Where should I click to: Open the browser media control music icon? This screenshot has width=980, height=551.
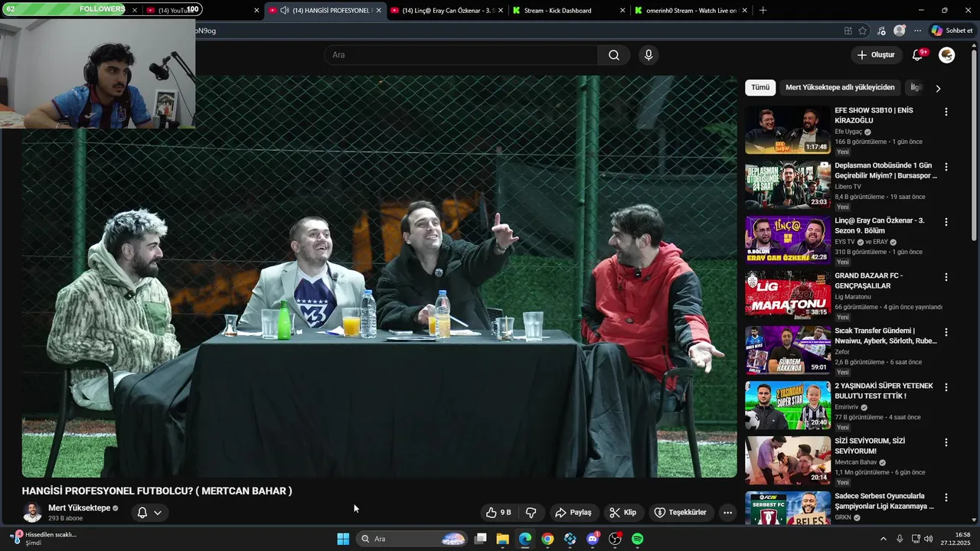(x=881, y=31)
